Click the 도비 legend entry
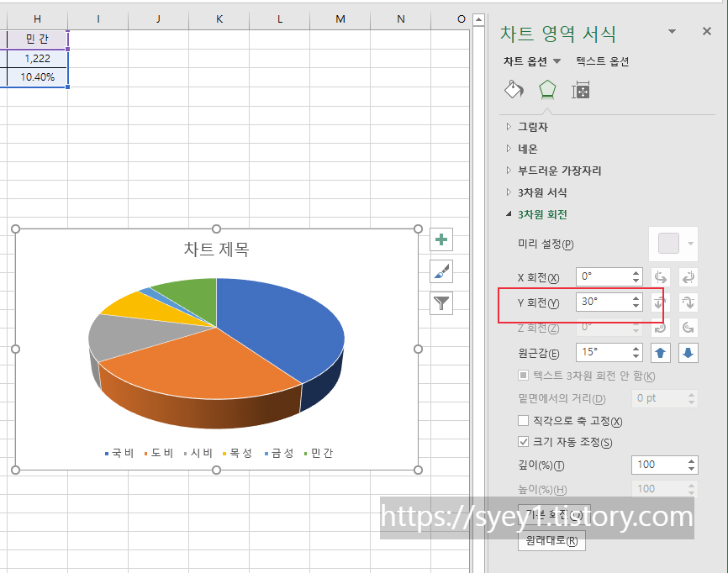 tap(159, 453)
